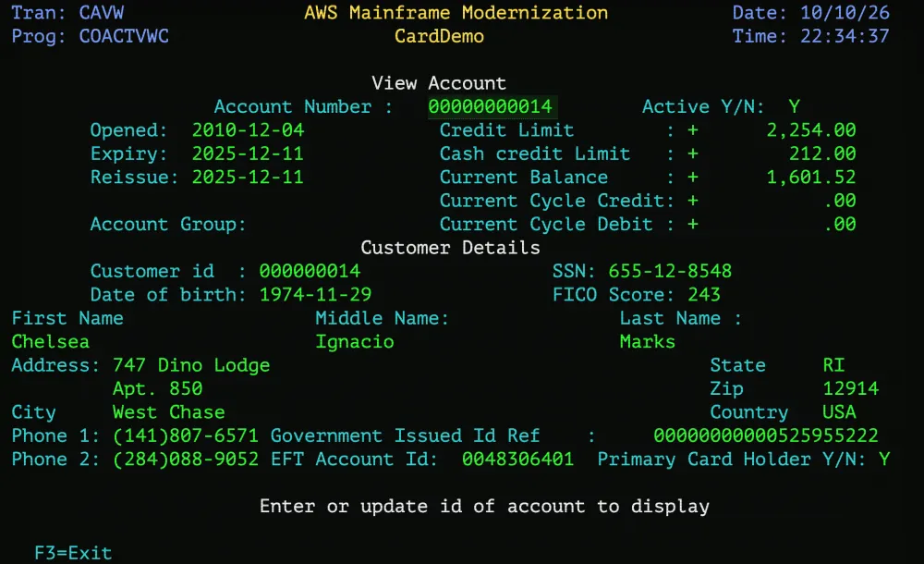The width and height of the screenshot is (924, 564).
Task: Select the SSN 655-12-8548
Action: pyautogui.click(x=670, y=272)
